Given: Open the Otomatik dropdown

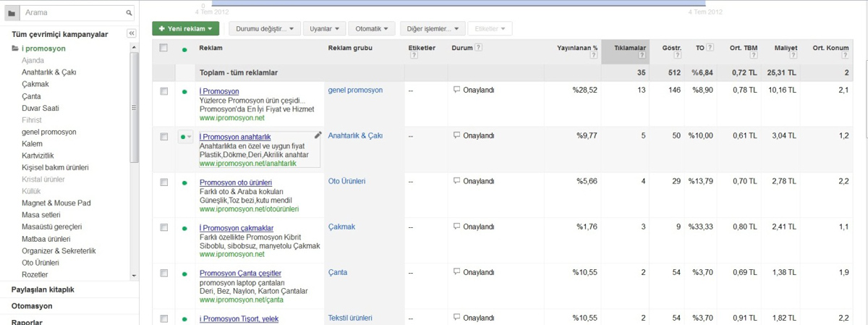Looking at the screenshot, I should [372, 28].
